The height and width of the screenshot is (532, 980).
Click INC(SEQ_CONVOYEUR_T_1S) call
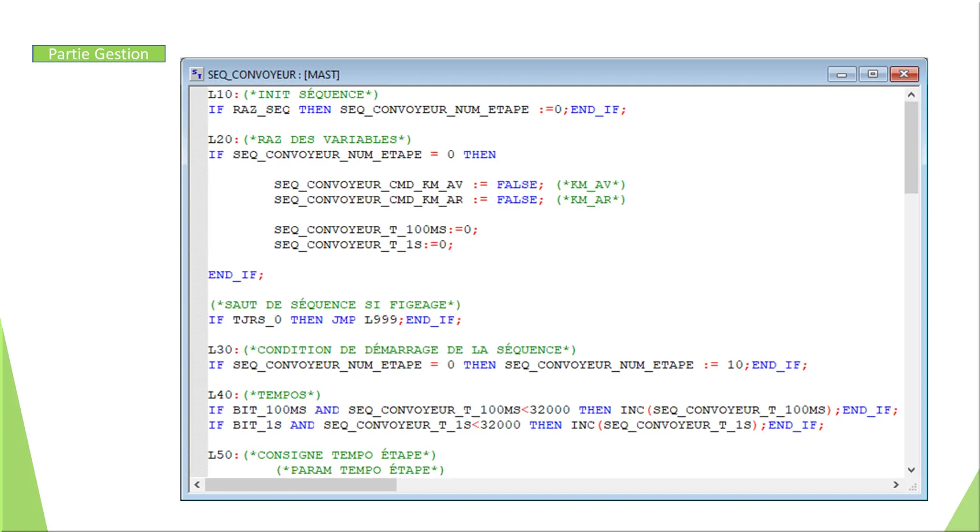[x=664, y=425]
